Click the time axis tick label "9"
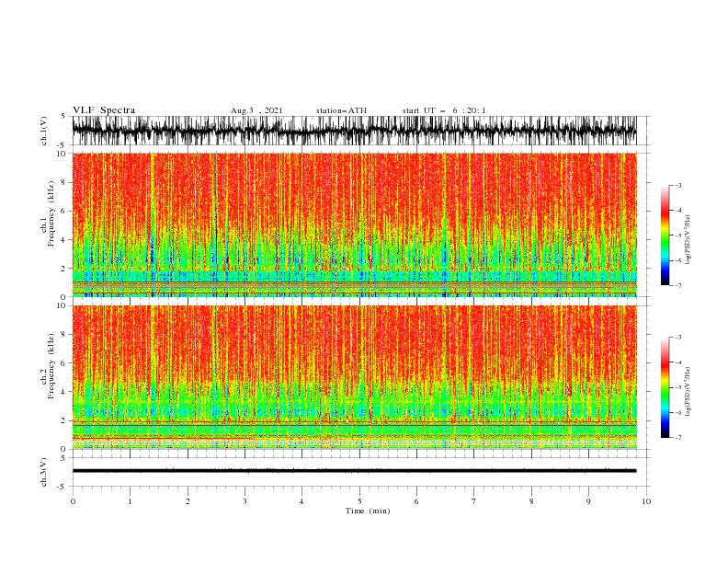This screenshot has height=563, width=728. [x=588, y=501]
